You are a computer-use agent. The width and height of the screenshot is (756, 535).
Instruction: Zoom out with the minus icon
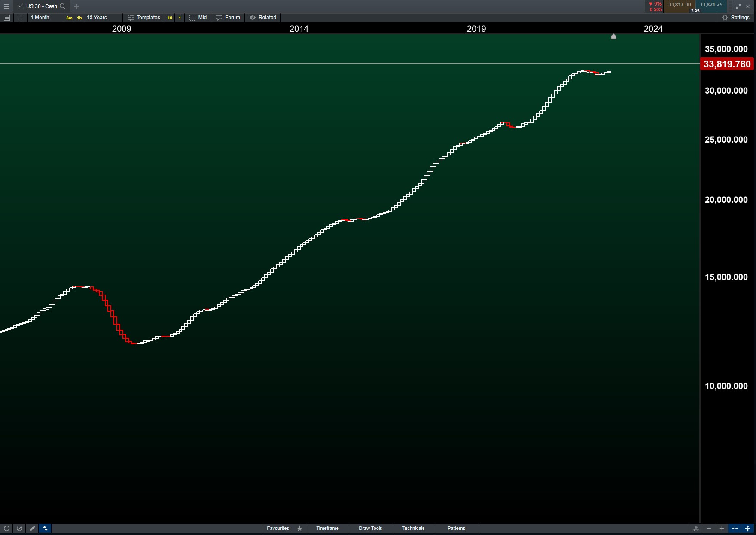[x=709, y=529]
